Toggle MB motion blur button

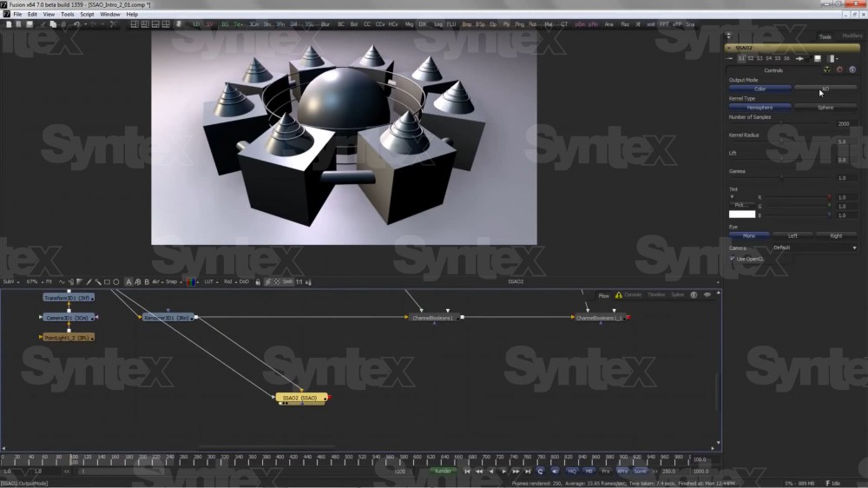coord(589,471)
